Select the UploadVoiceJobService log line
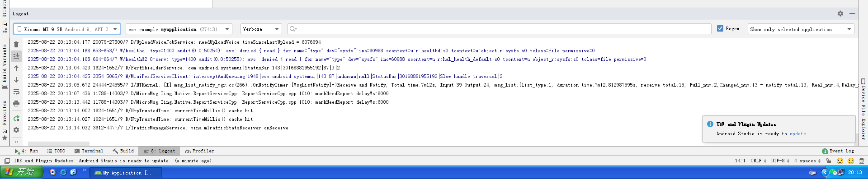868x179 pixels. [x=174, y=42]
